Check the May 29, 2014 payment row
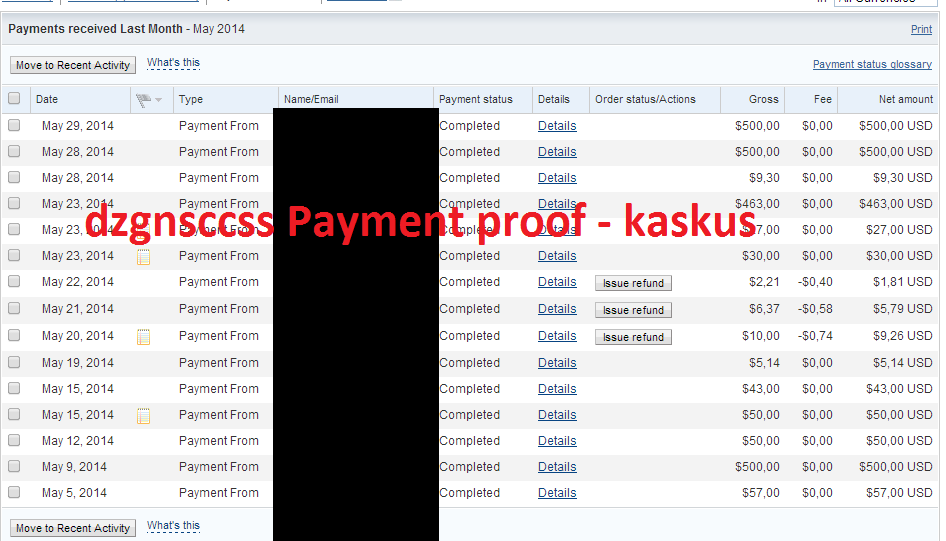The image size is (946, 541). pos(14,125)
